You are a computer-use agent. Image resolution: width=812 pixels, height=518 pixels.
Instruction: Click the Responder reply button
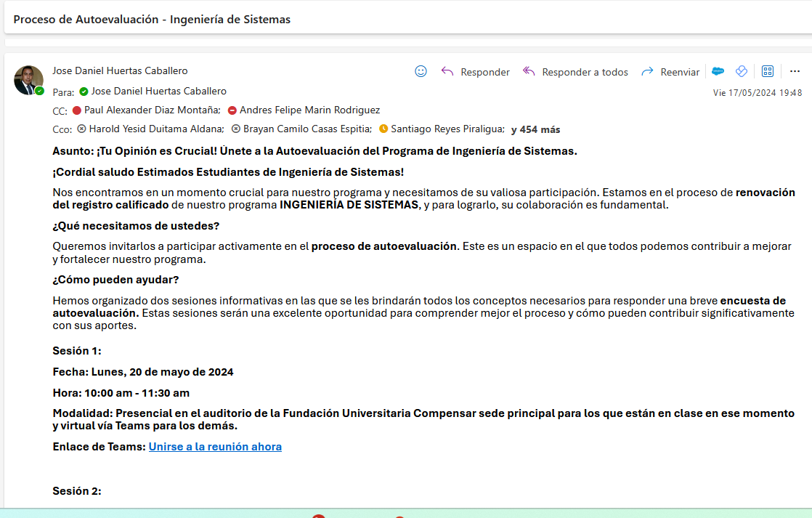pos(476,72)
